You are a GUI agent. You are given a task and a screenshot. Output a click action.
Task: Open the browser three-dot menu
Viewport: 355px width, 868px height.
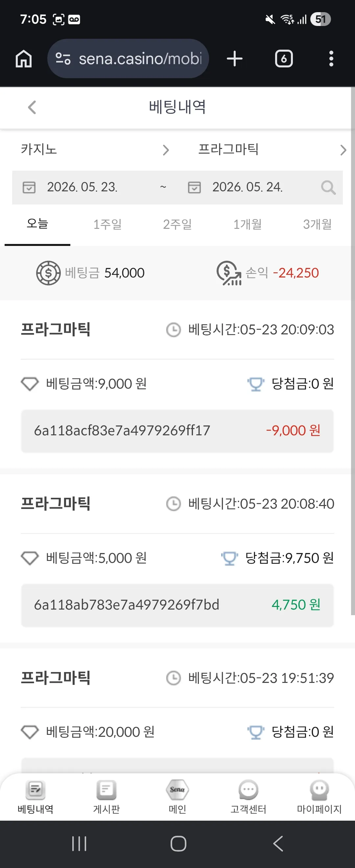tap(331, 59)
